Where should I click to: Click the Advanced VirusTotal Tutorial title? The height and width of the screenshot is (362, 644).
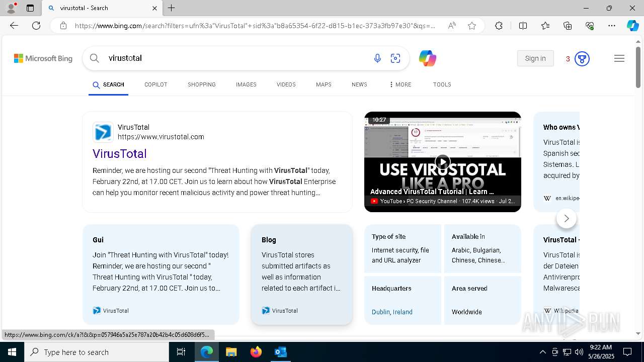432,192
